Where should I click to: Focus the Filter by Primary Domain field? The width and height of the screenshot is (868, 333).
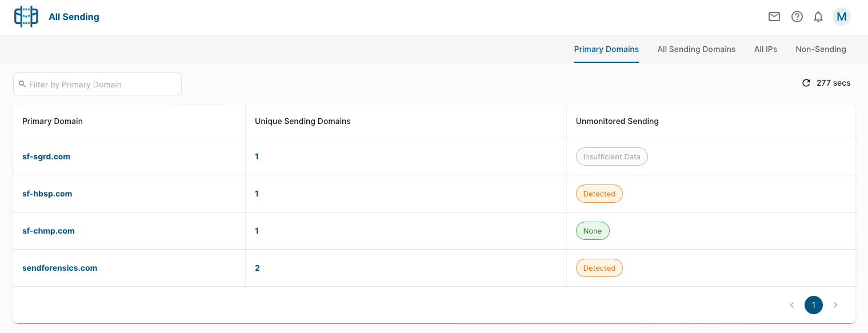pyautogui.click(x=97, y=84)
